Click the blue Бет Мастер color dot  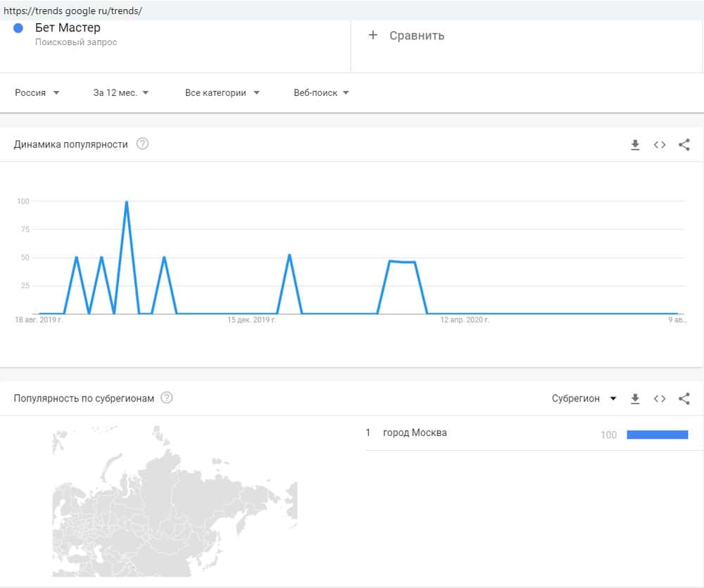click(x=19, y=28)
